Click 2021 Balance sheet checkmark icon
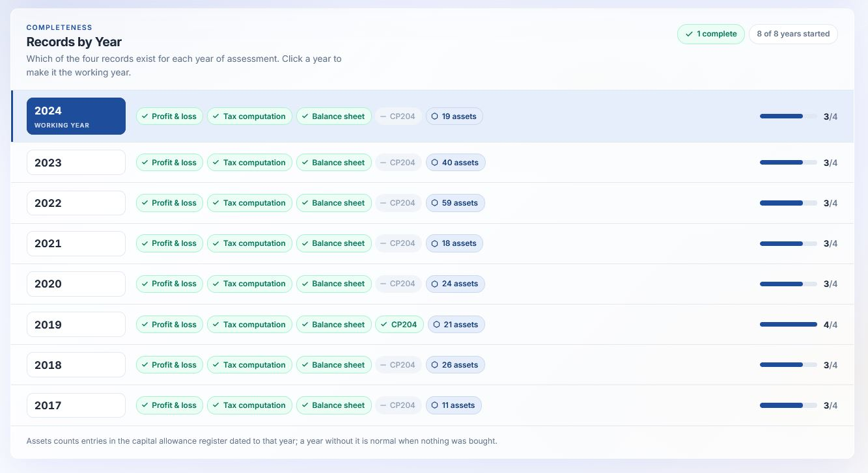The image size is (868, 473). (x=305, y=243)
